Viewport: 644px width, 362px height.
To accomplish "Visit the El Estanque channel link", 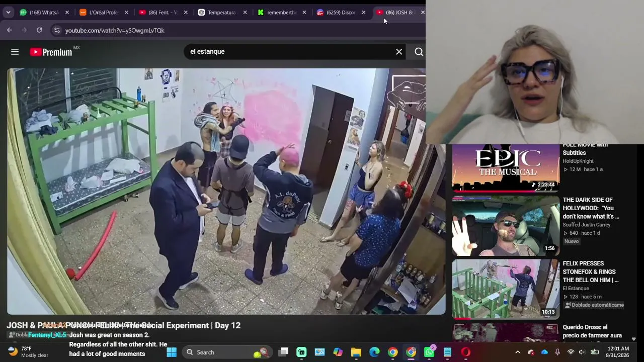I will click(576, 289).
